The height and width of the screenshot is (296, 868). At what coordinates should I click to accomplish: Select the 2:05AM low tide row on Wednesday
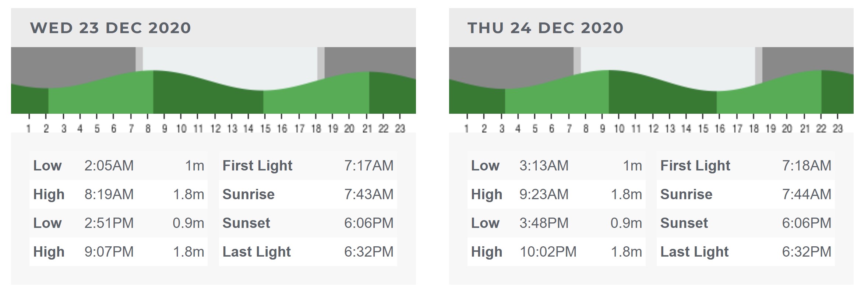pyautogui.click(x=119, y=166)
